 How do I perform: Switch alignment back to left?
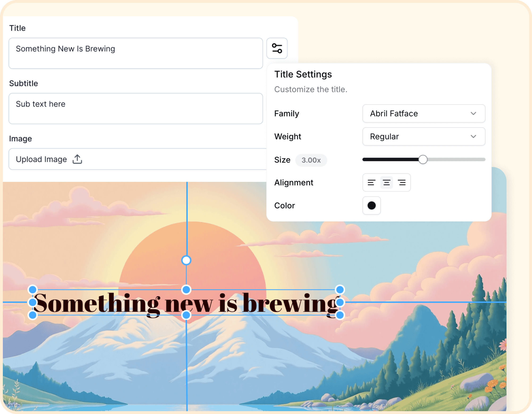[x=371, y=183]
